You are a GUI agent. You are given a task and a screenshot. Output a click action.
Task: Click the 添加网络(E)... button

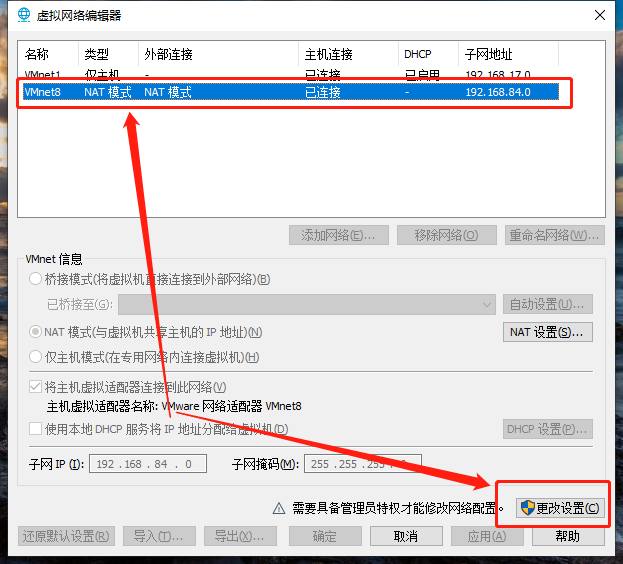339,235
